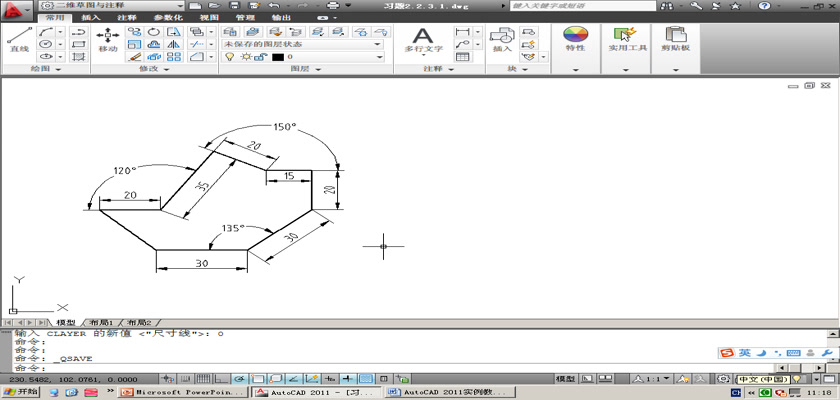Image resolution: width=840 pixels, height=400 pixels.
Task: Open the Utilities (实用工具) panel
Action: click(x=625, y=40)
